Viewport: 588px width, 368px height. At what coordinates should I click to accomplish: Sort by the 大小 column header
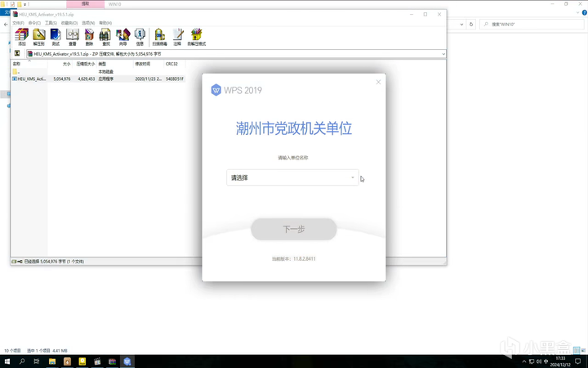point(60,64)
